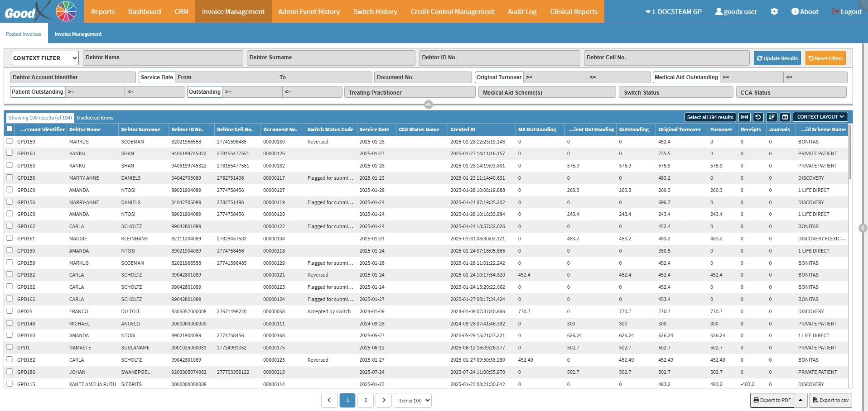Click the fit column width icon
Screen dimensions: 868x411
(x=744, y=117)
